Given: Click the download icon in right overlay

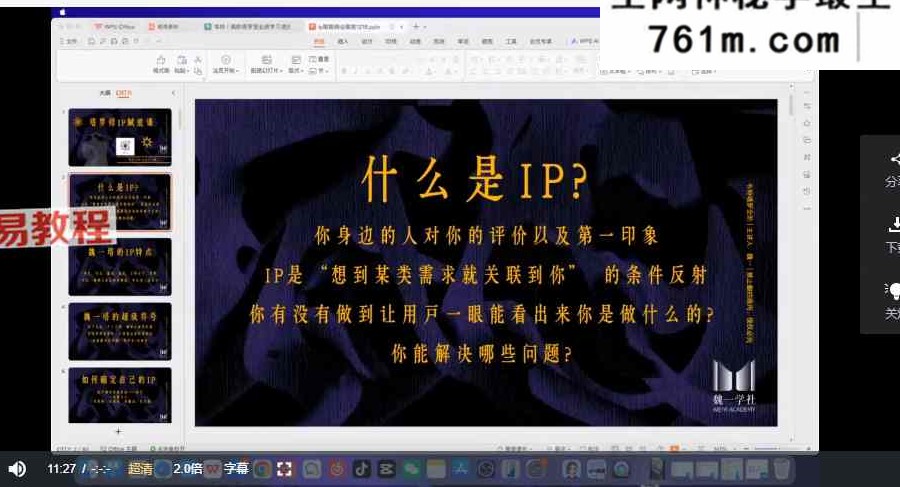Looking at the screenshot, I should [x=894, y=225].
